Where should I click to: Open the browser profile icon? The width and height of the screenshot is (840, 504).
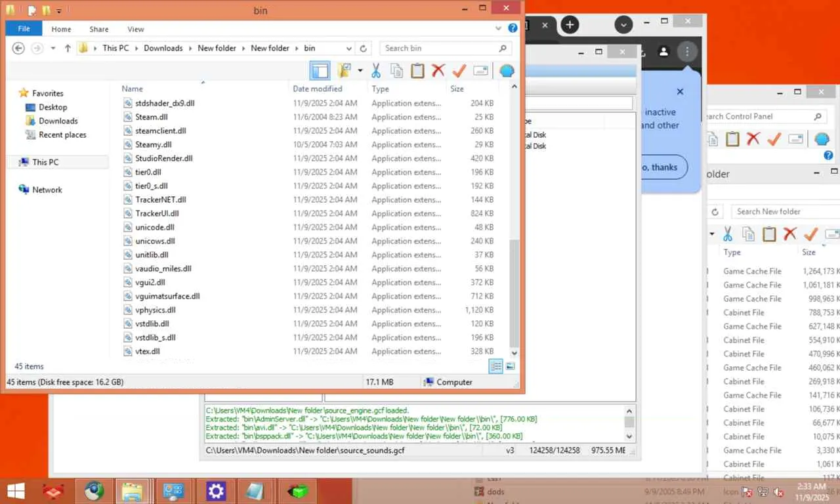(x=663, y=51)
